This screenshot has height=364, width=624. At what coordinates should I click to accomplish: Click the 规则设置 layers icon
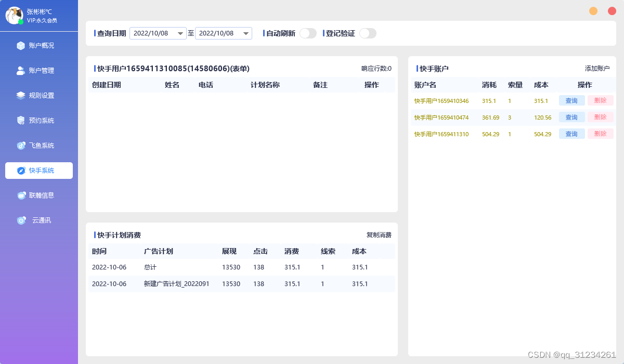pos(21,96)
